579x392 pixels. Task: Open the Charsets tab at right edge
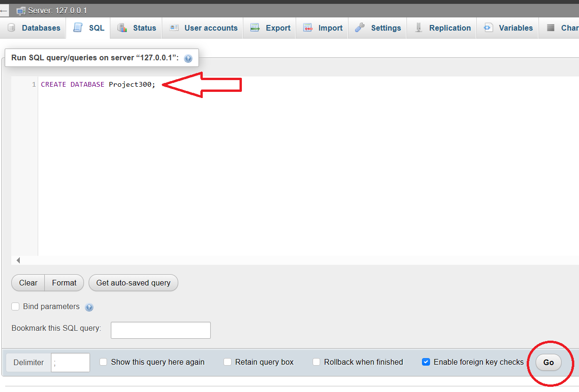click(x=559, y=28)
